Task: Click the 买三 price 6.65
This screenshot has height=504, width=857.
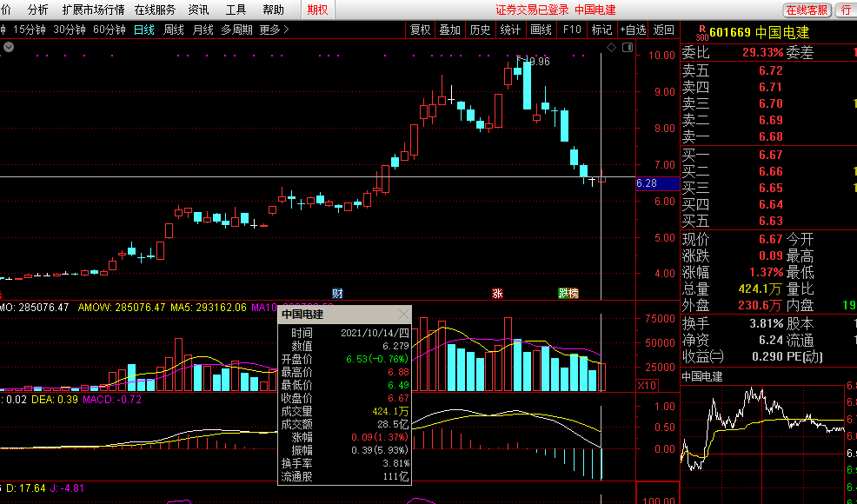Action: [771, 188]
